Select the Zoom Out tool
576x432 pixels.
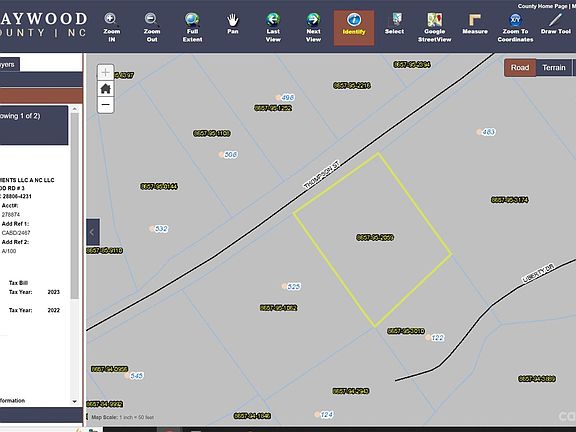tap(152, 28)
